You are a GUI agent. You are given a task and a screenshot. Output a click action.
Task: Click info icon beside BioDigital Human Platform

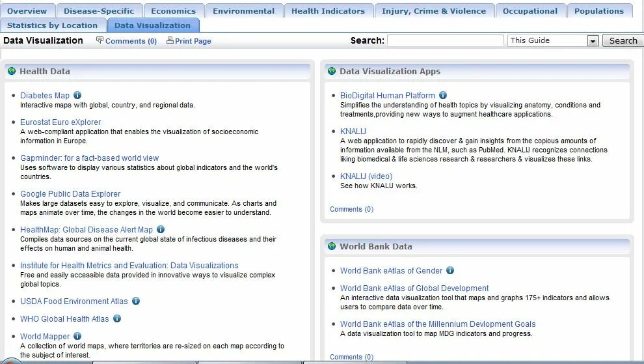(443, 96)
